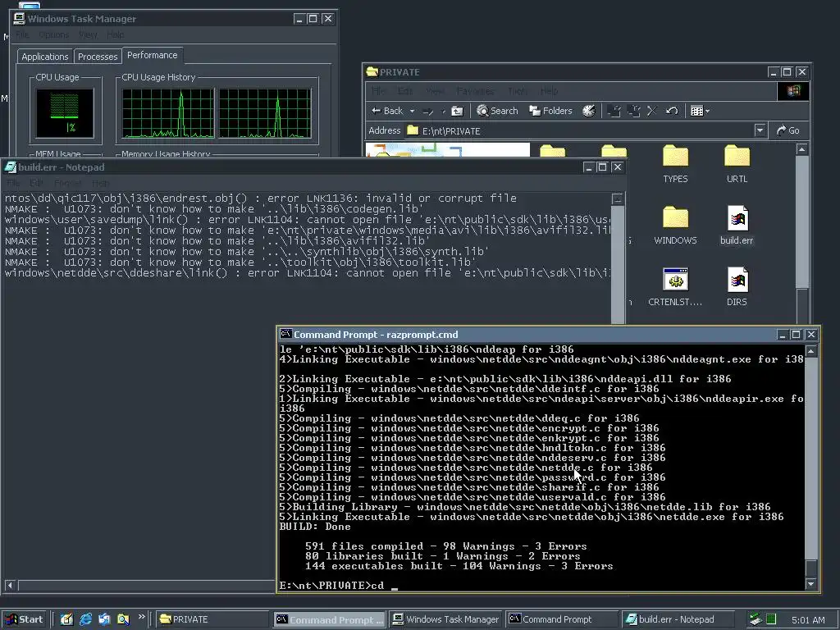The width and height of the screenshot is (840, 630).
Task: Click the Notepad horizontal scroll left arrow
Action: [10, 586]
